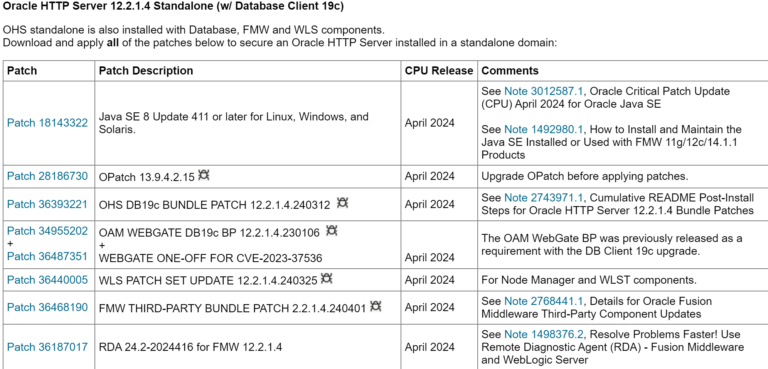The image size is (768, 369).
Task: Open Patch 36487351 link
Action: point(48,256)
